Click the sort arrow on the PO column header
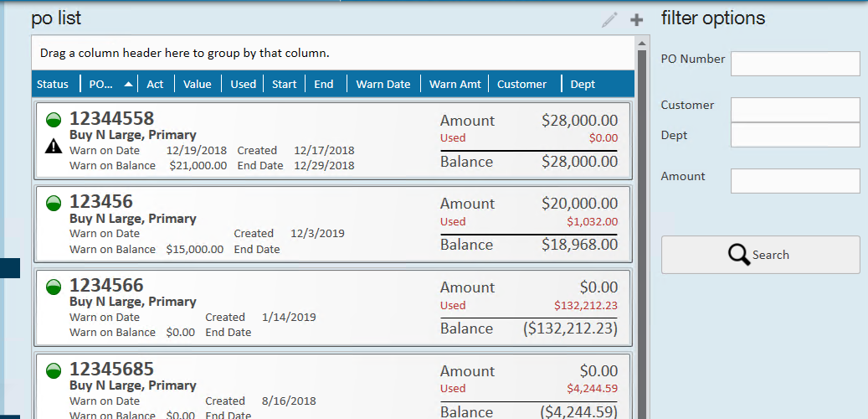 click(128, 85)
